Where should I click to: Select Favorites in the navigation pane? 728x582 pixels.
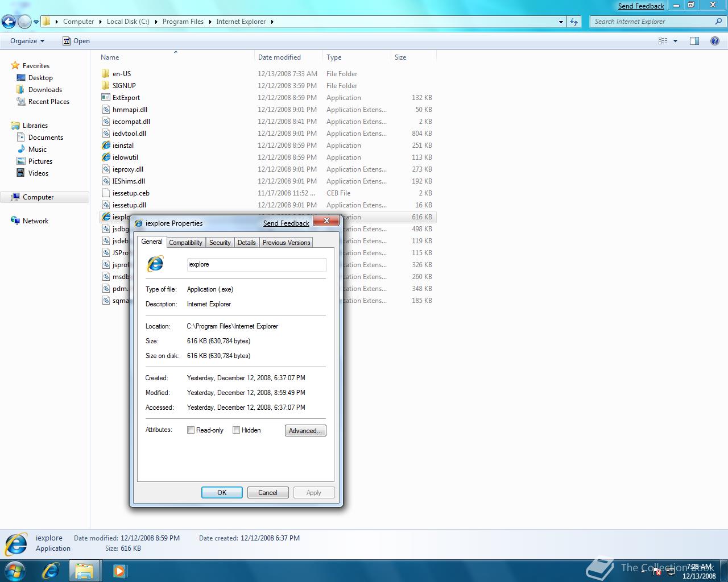[36, 66]
